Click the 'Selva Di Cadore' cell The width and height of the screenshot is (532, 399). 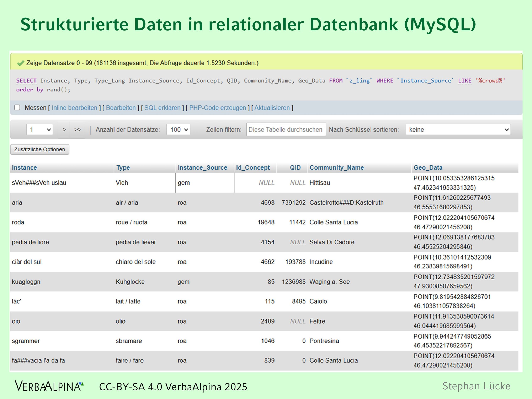click(x=360, y=242)
